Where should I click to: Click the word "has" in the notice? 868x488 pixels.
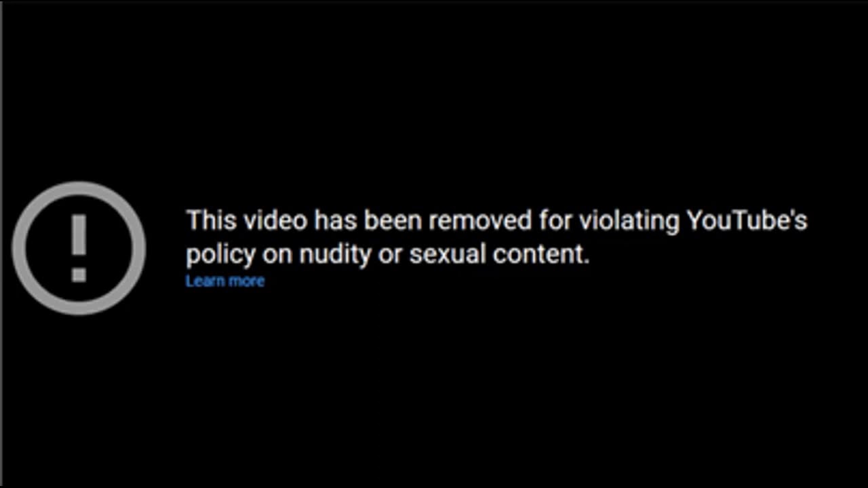[335, 220]
